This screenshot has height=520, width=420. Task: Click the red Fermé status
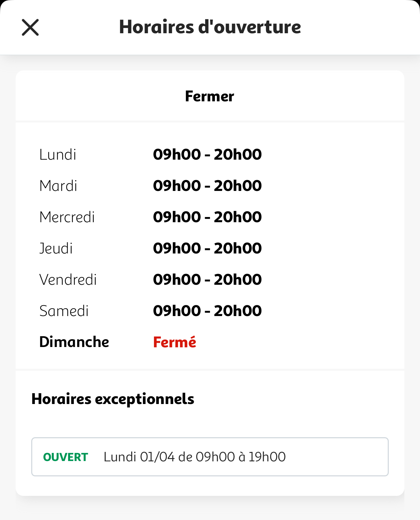click(x=175, y=342)
